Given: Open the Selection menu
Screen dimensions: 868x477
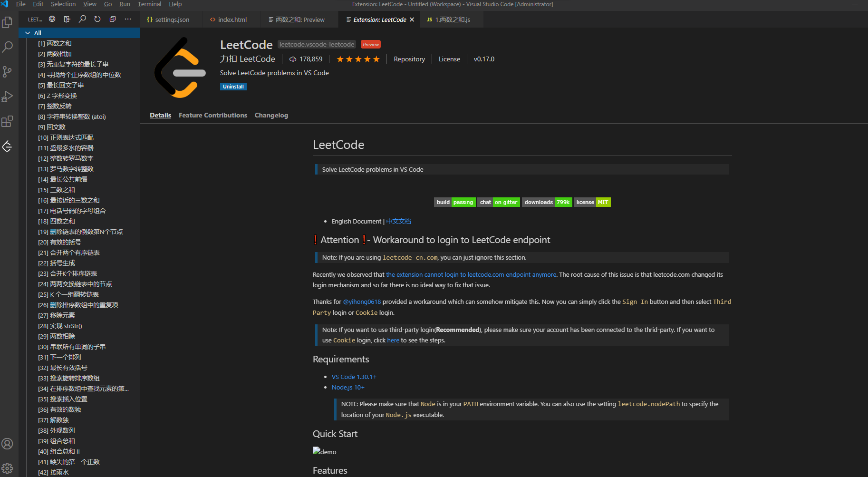Looking at the screenshot, I should tap(63, 4).
